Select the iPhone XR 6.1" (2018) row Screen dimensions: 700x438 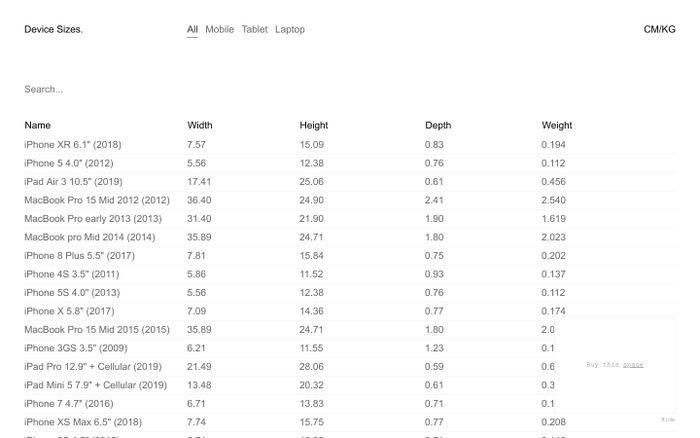350,145
